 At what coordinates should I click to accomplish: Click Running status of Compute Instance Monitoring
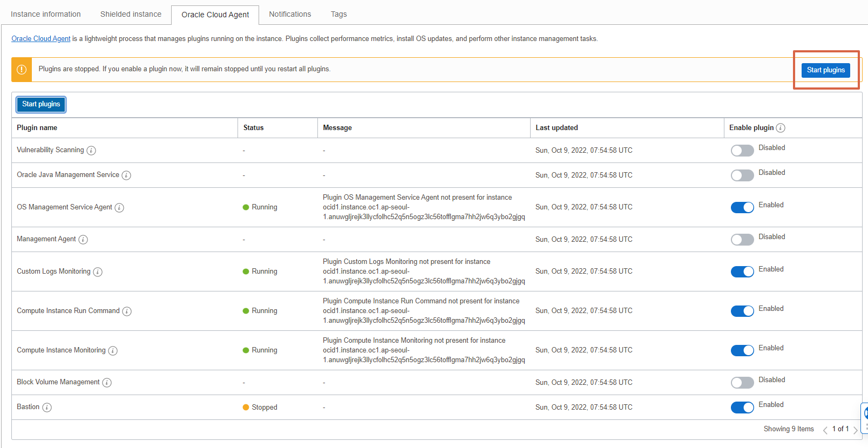tap(260, 350)
